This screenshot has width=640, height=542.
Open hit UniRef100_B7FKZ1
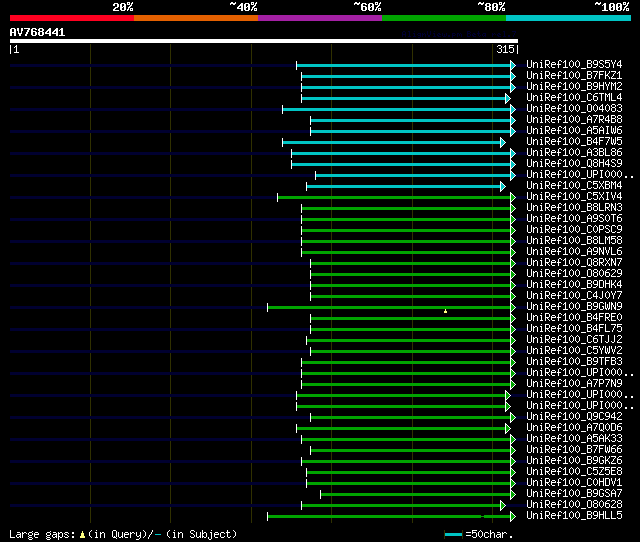(574, 76)
